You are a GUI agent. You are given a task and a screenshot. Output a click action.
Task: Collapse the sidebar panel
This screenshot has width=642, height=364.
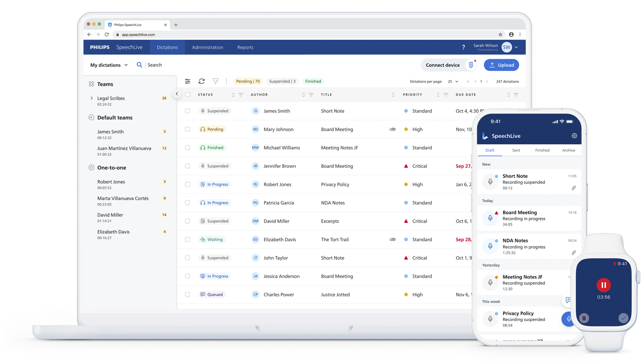click(177, 94)
